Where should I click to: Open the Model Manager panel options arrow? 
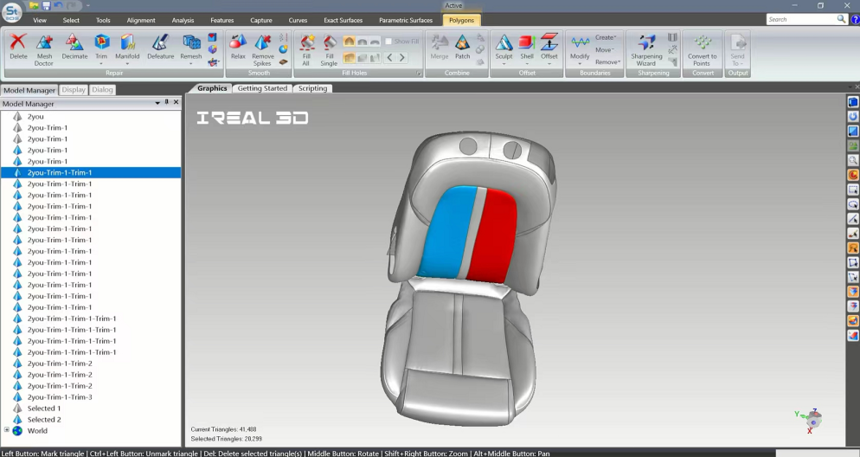tap(157, 103)
